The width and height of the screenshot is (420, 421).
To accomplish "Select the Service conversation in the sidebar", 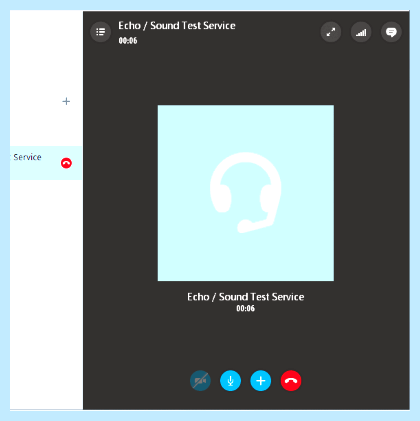I will pyautogui.click(x=46, y=163).
